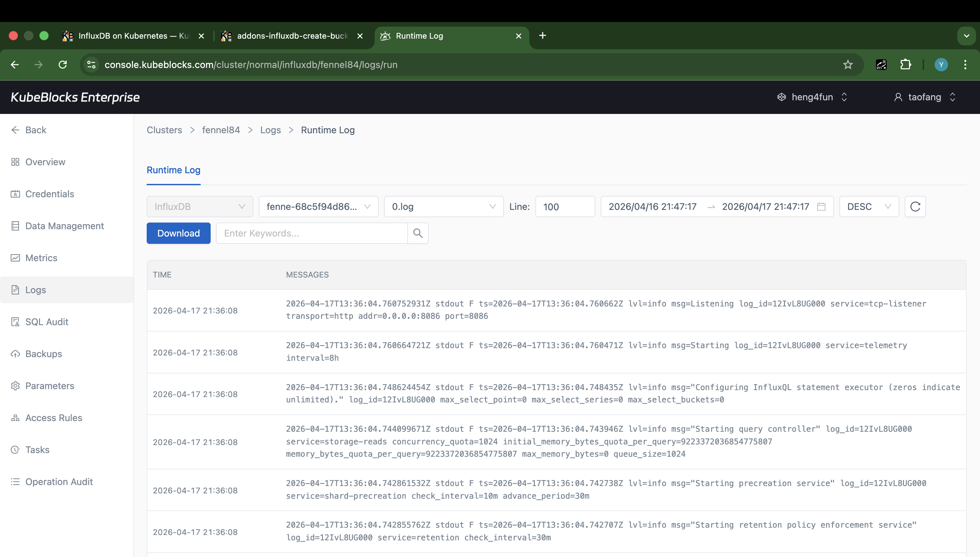Open the calendar icon in date range

[x=821, y=207]
